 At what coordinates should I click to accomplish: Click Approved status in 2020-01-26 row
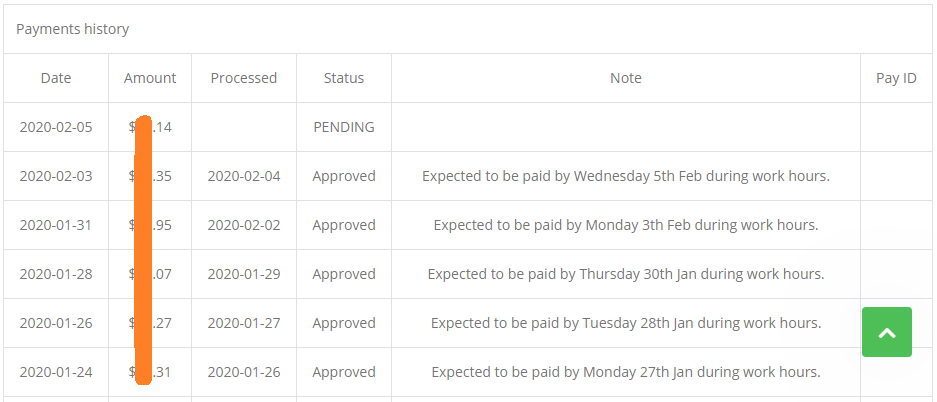pos(344,323)
